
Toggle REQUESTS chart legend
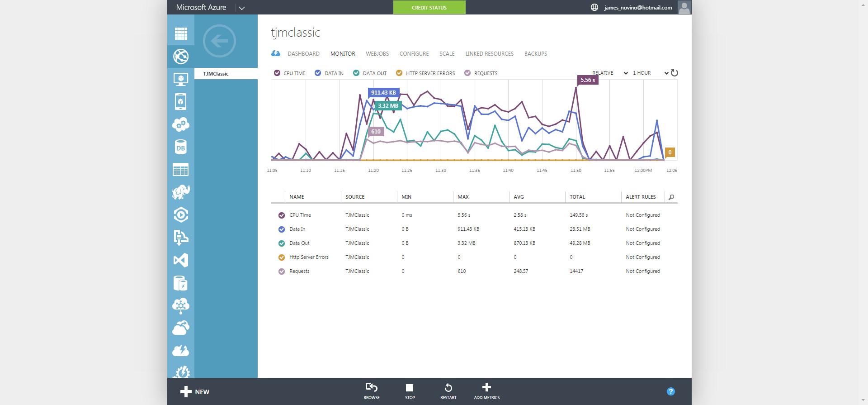(481, 73)
